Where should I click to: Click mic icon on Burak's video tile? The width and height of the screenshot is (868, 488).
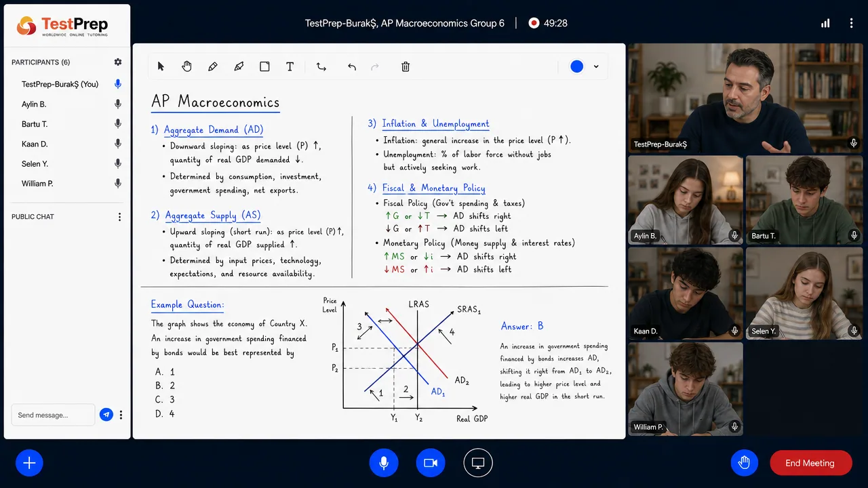point(854,143)
